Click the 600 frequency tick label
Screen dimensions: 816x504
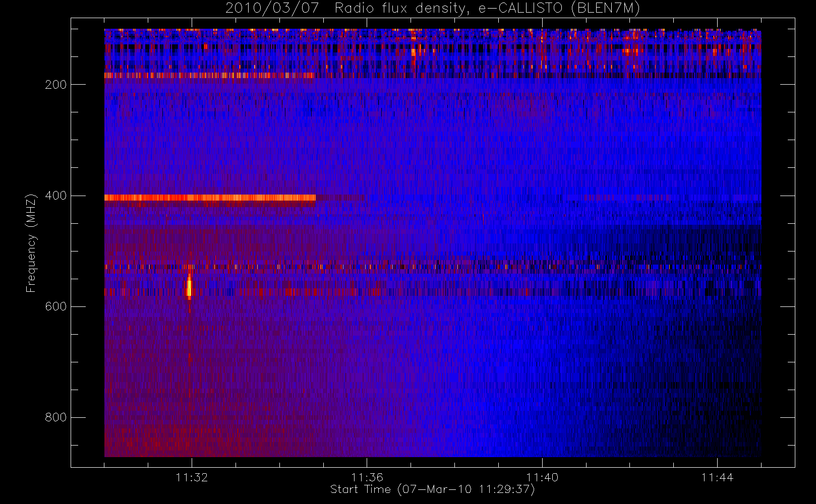[56, 306]
